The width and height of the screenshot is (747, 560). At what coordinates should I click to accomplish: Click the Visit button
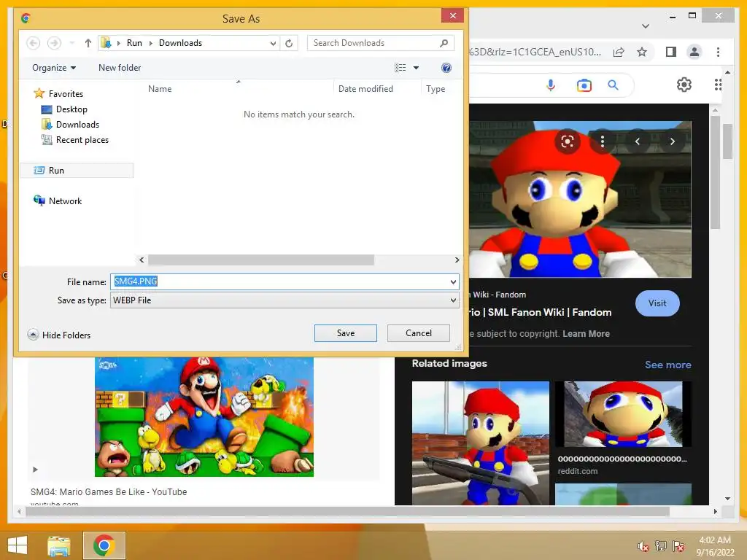point(657,303)
